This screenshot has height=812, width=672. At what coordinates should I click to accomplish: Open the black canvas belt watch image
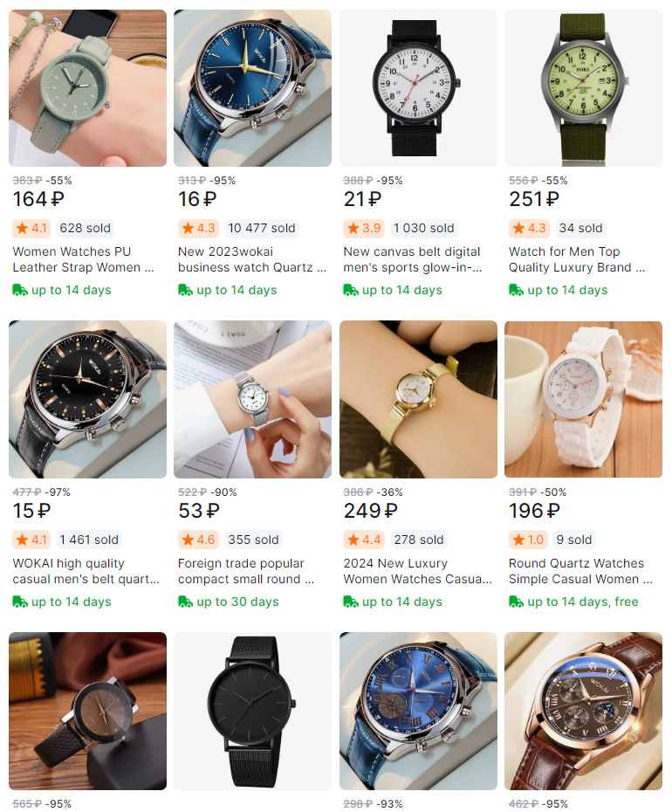(418, 88)
